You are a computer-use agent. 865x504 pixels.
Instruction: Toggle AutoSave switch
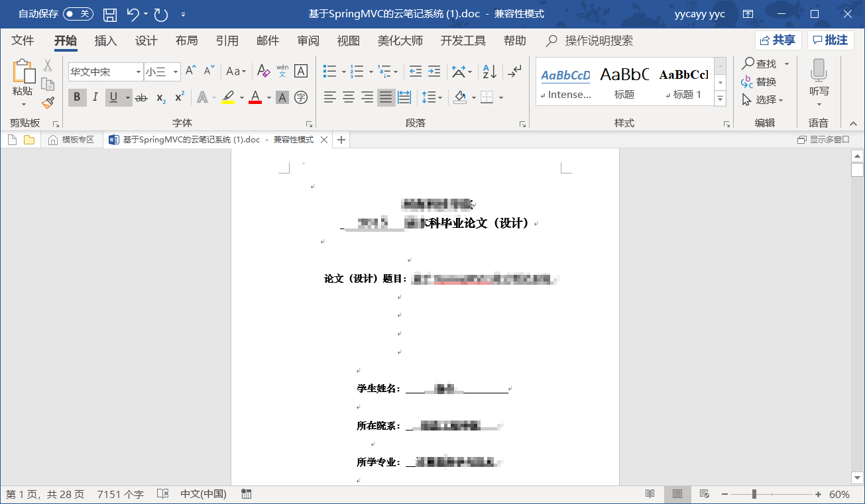point(78,14)
